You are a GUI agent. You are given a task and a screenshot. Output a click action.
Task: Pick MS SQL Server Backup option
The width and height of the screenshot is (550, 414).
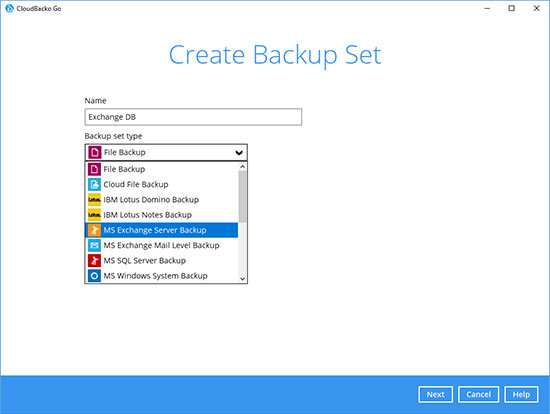[x=161, y=261]
